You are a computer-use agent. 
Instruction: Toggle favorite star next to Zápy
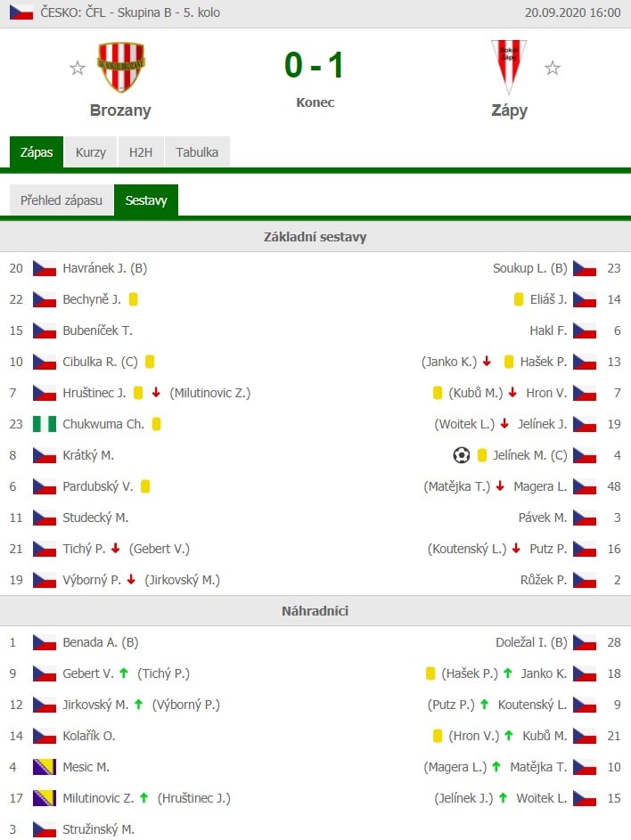pos(553,68)
